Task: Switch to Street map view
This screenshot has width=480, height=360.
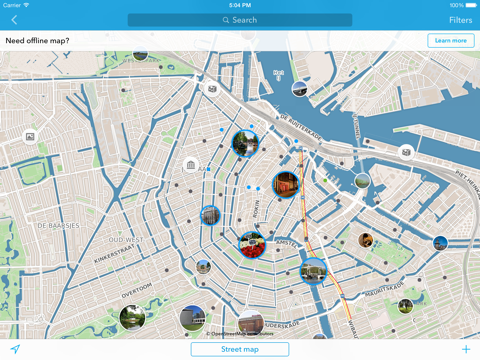Action: pos(240,349)
